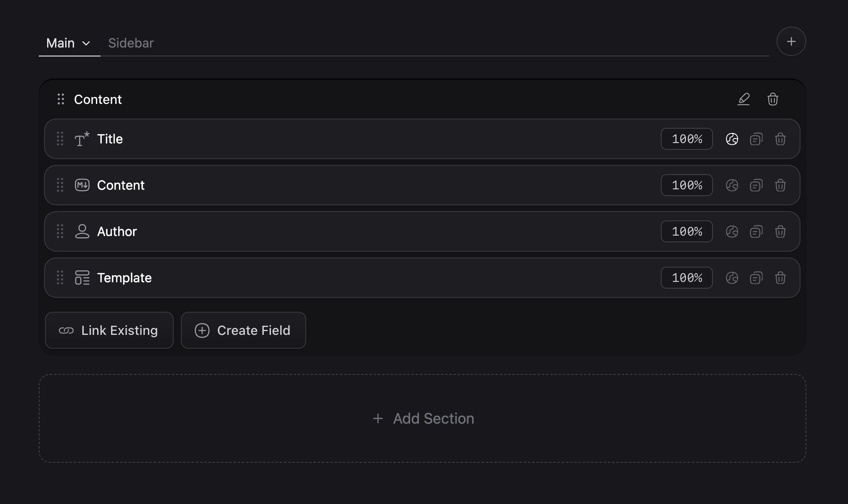Image resolution: width=848 pixels, height=504 pixels.
Task: Click the Link Existing button
Action: [x=109, y=330]
